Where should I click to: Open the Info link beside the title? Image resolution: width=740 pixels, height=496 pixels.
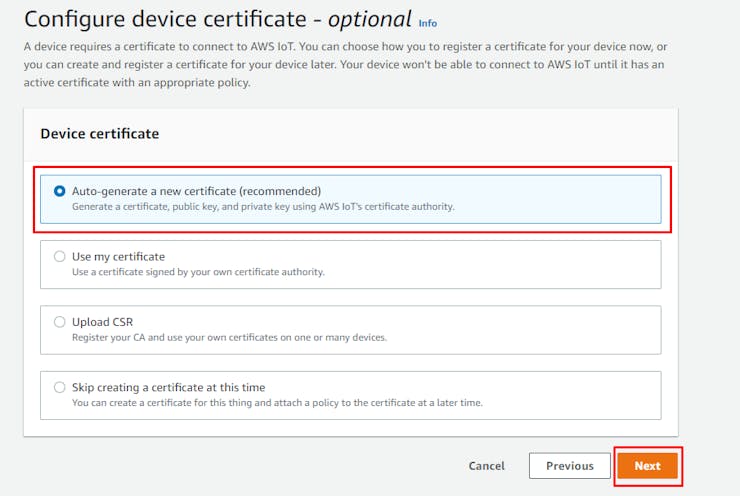(x=427, y=23)
